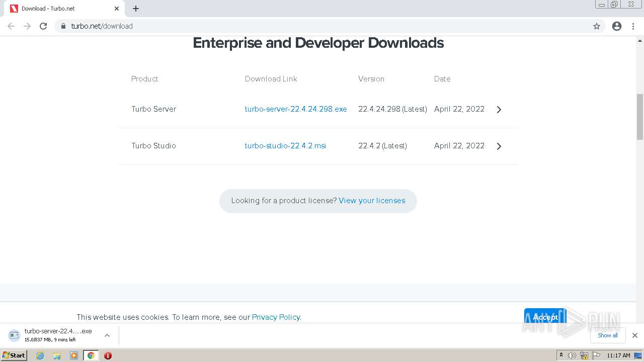Select the Download - Turbo.net tab
The width and height of the screenshot is (644, 362).
pos(64,9)
